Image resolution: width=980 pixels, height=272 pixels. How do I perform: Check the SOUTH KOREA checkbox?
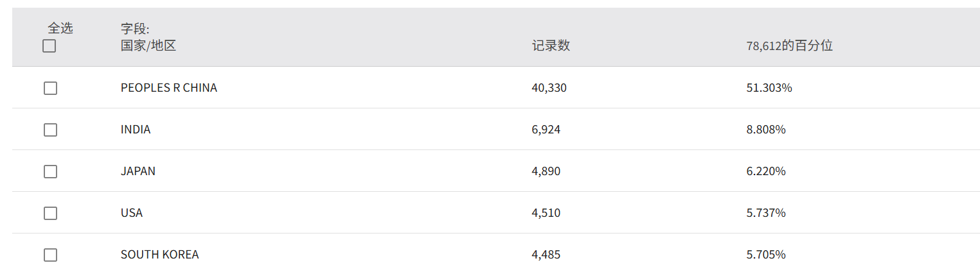point(50,255)
